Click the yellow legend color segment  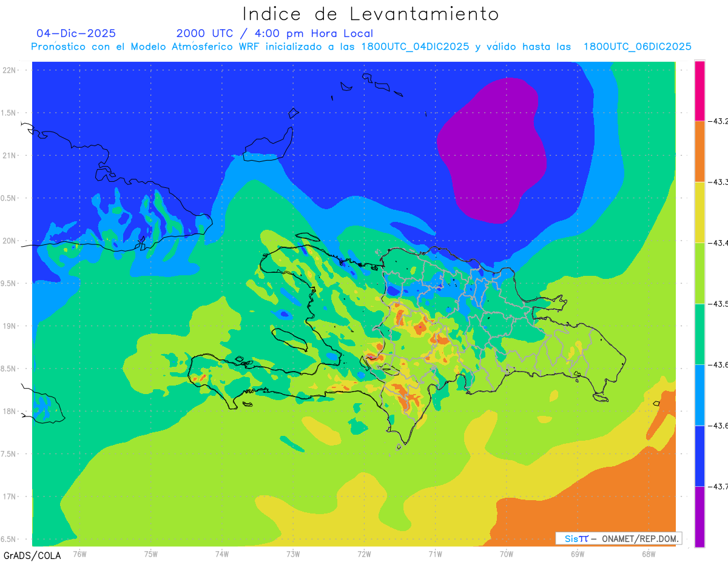(x=699, y=212)
